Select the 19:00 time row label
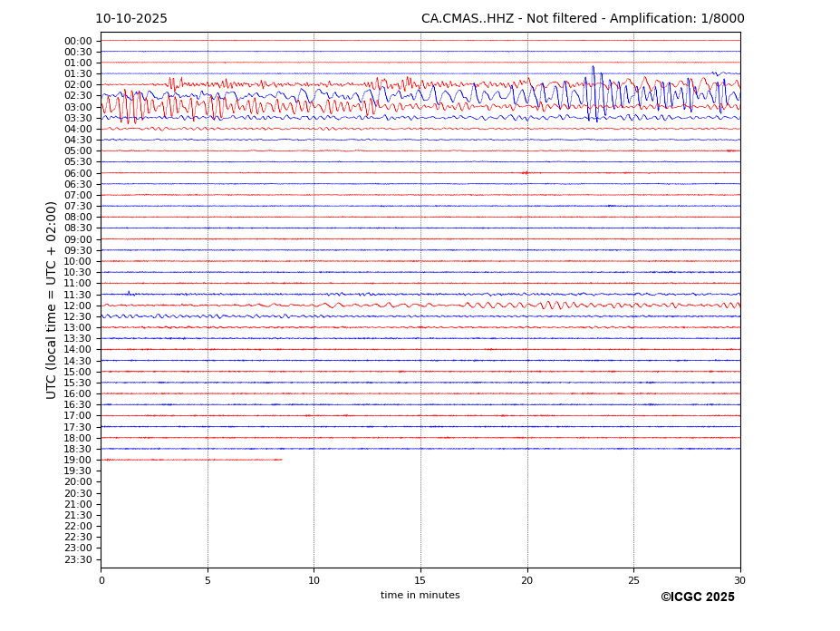840x631 pixels. [x=78, y=460]
